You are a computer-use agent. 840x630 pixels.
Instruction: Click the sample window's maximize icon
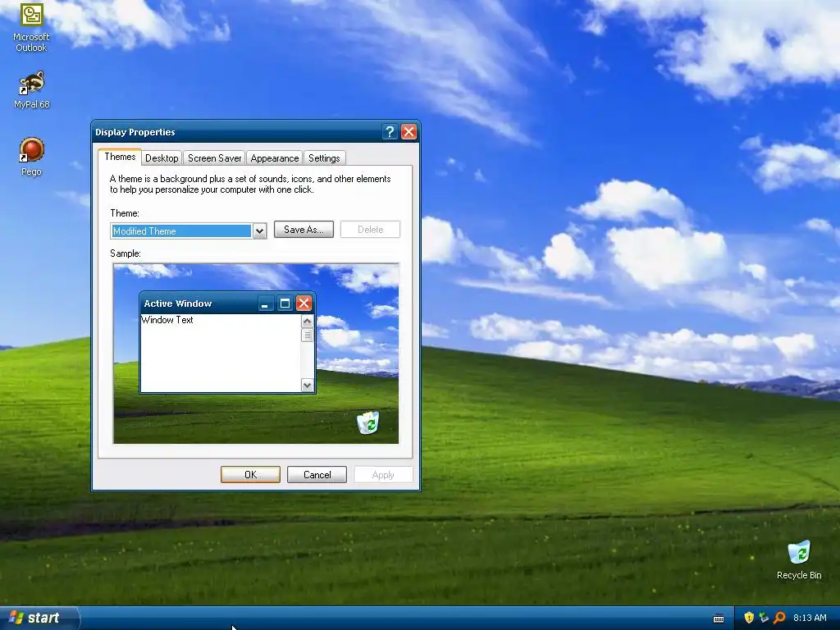click(285, 304)
